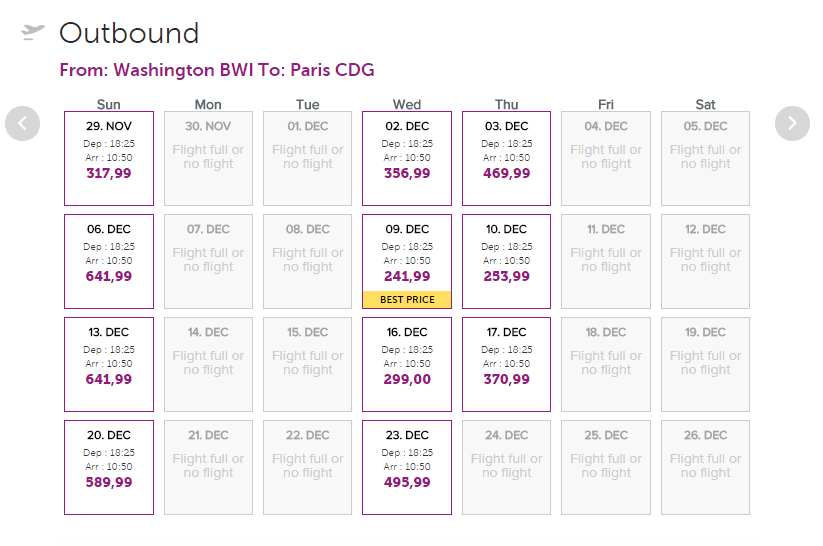Choose the 23. DEC flight priced 495,99

point(407,467)
